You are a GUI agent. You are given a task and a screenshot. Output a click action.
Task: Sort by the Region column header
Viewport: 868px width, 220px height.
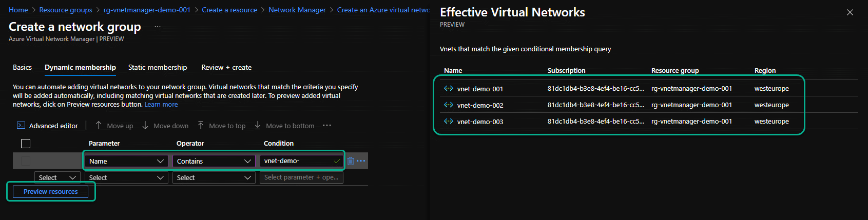(x=765, y=71)
